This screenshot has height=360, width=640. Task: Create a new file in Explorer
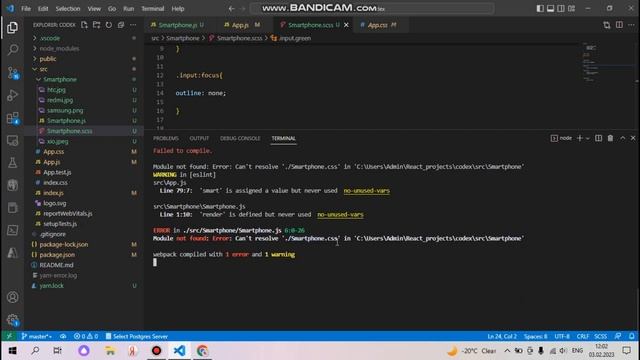84,25
